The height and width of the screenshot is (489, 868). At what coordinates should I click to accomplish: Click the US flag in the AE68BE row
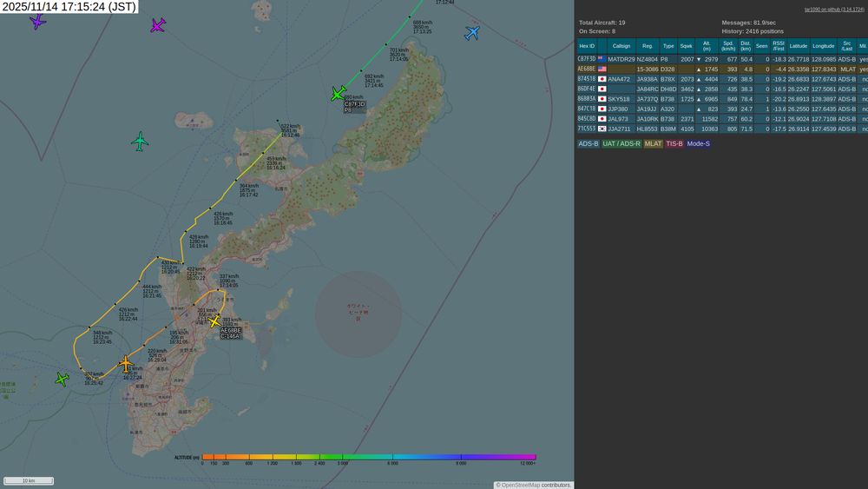pyautogui.click(x=602, y=69)
